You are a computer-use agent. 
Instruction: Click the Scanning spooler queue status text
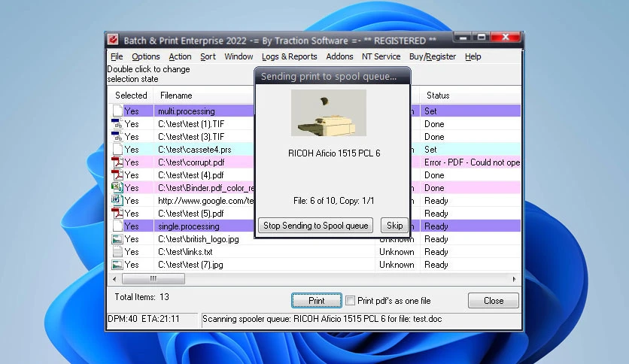(x=322, y=319)
